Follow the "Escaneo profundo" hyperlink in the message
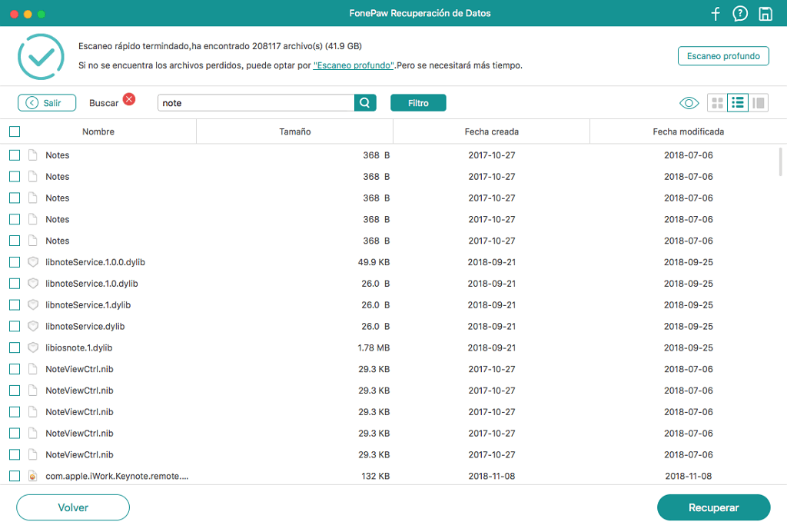787x532 pixels. tap(354, 65)
